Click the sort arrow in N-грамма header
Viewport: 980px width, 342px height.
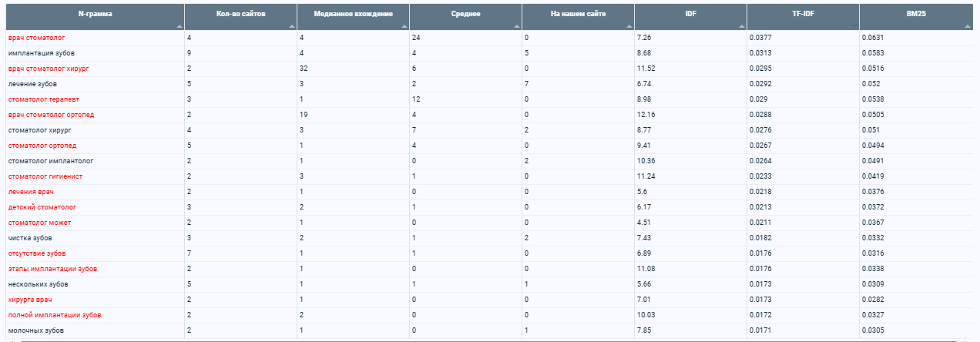(x=180, y=26)
